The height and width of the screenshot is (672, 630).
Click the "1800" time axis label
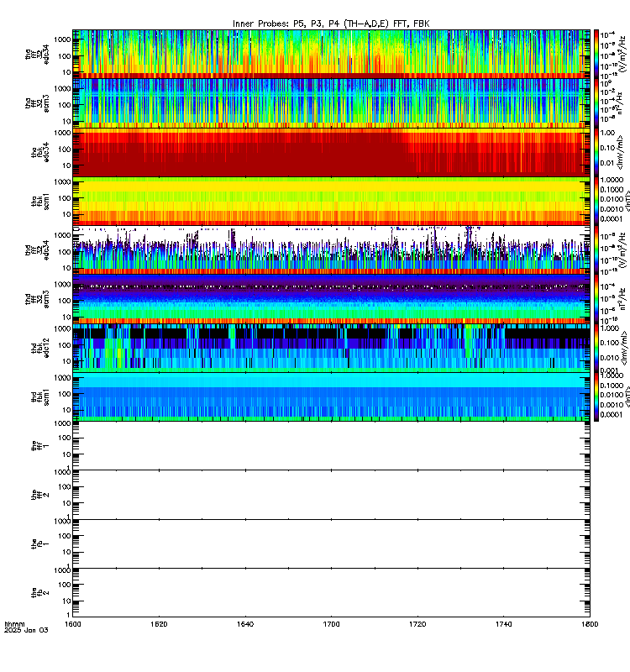[590, 624]
